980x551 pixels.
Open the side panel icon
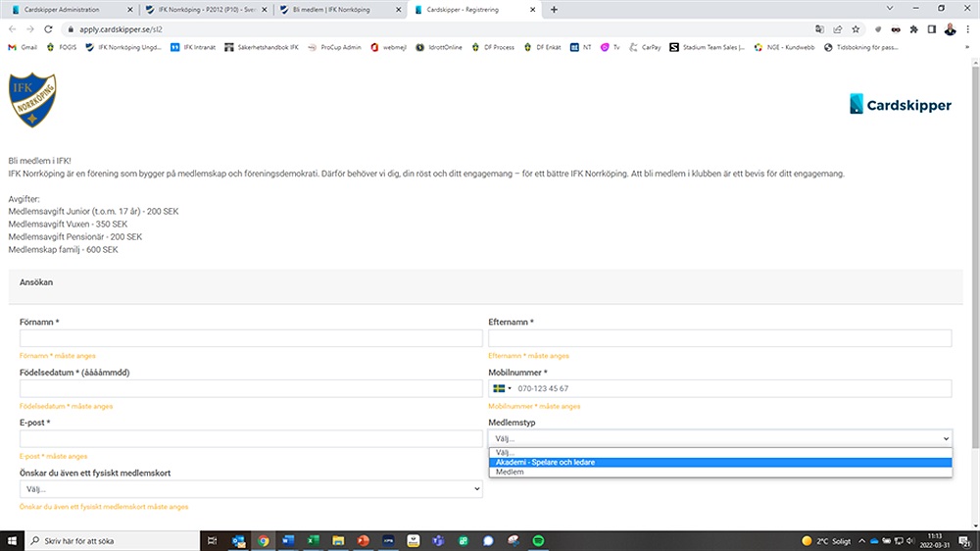coord(931,29)
